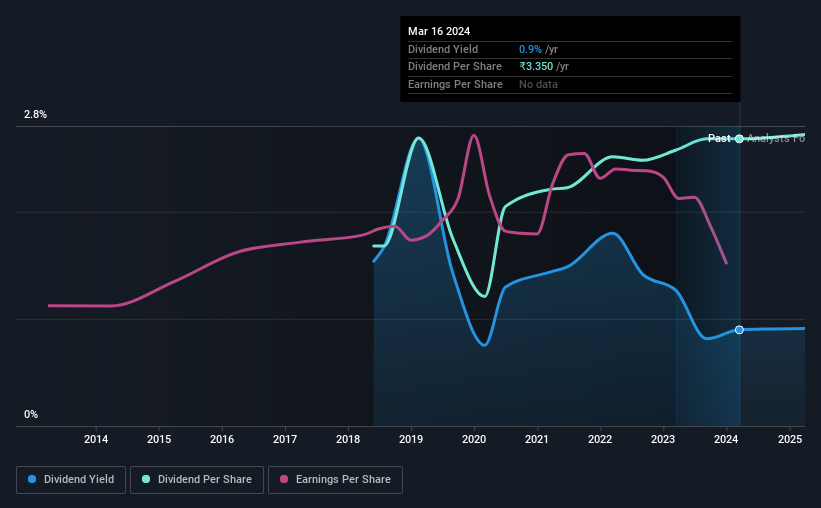Select the blue dividend yield marker at Mar 2024

(x=739, y=330)
